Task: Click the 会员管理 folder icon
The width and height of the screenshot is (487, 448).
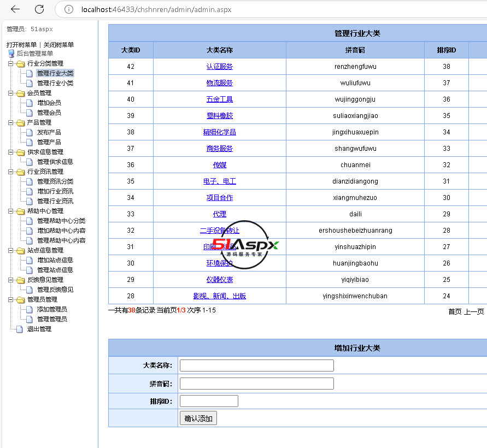Action: point(21,93)
